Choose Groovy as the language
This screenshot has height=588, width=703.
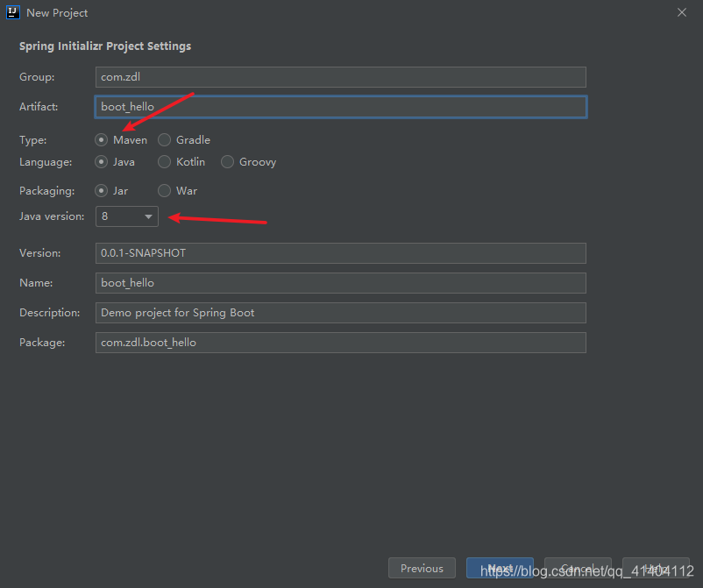[x=248, y=162]
